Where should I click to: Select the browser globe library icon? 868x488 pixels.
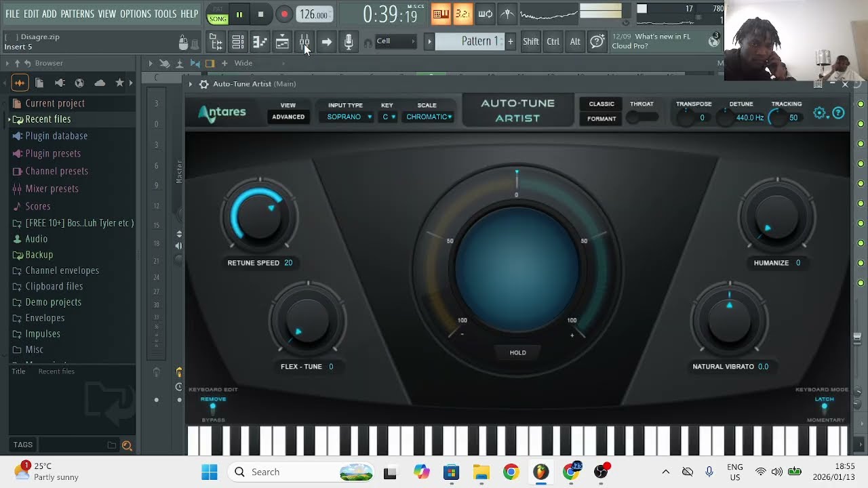tap(79, 83)
